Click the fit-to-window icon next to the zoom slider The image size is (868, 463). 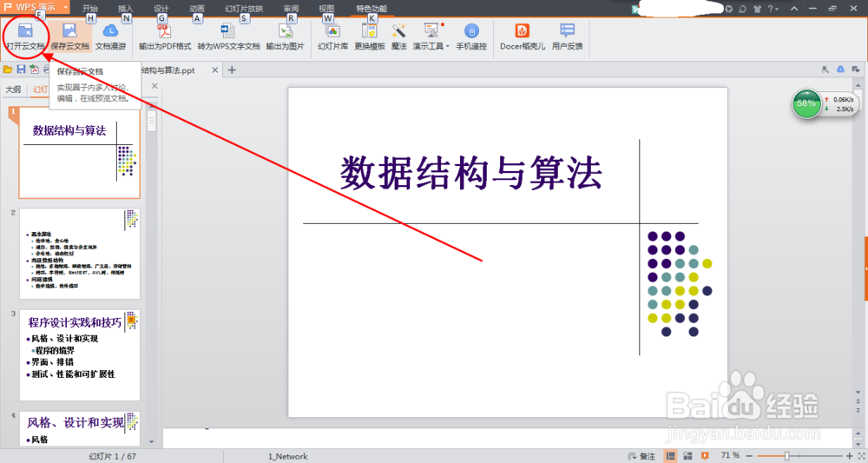[x=860, y=456]
